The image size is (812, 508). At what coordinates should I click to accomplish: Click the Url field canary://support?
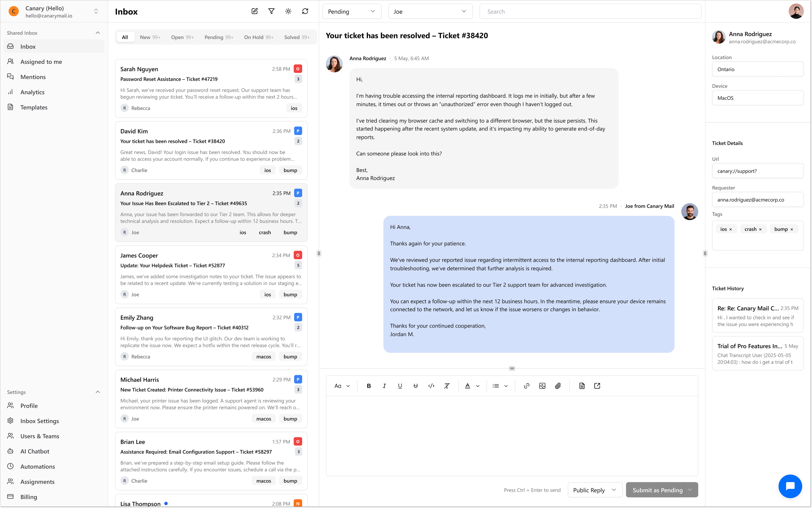(x=758, y=171)
